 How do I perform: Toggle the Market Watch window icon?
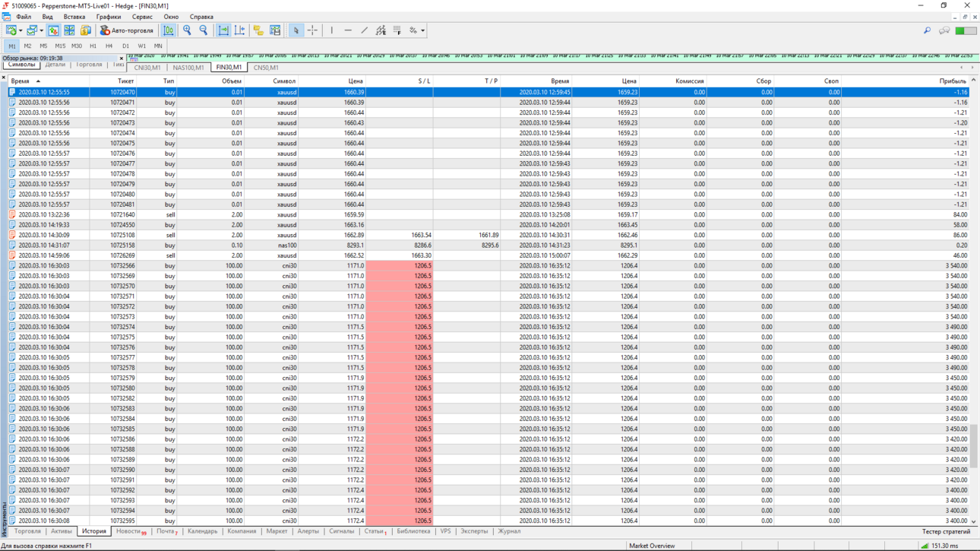tap(53, 30)
